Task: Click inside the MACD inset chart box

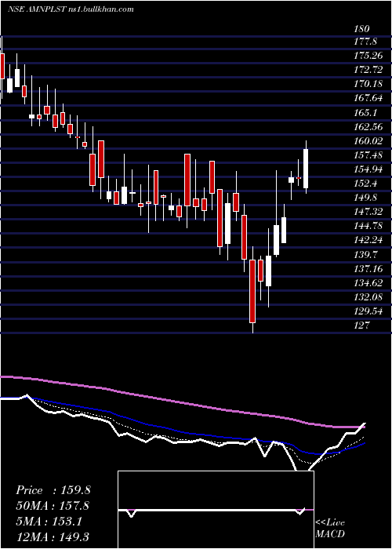Action: click(216, 510)
